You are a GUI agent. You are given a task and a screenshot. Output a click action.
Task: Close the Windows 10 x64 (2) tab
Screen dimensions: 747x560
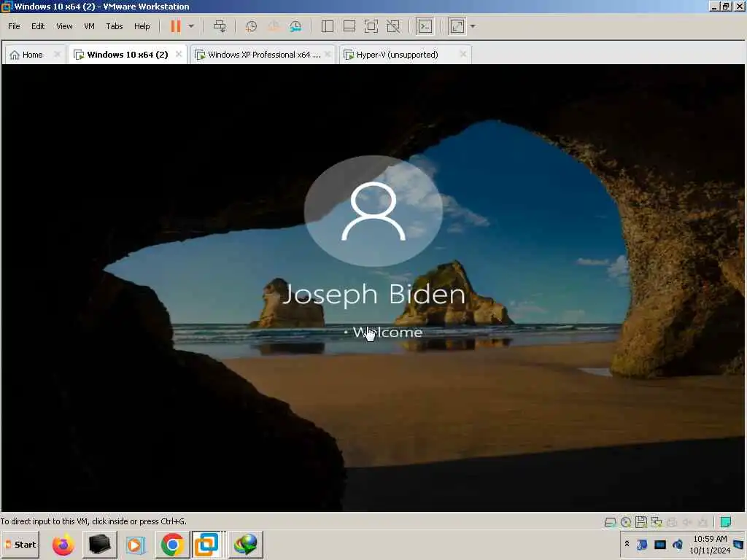click(179, 54)
